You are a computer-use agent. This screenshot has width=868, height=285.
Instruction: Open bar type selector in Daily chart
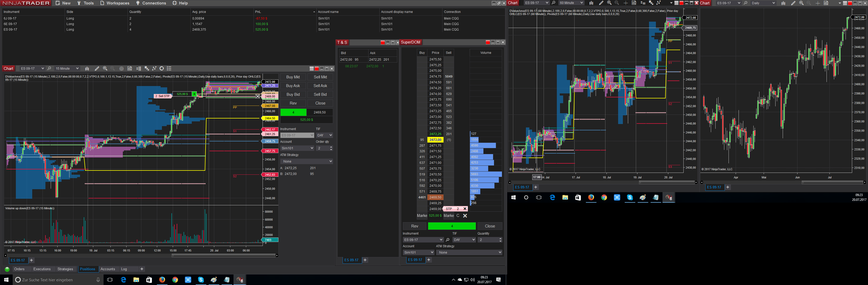[783, 3]
